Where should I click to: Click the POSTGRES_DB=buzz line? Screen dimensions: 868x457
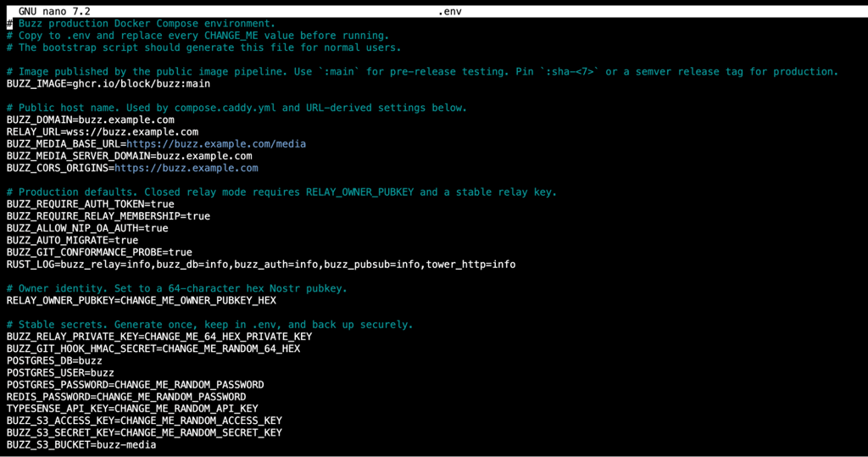54,360
